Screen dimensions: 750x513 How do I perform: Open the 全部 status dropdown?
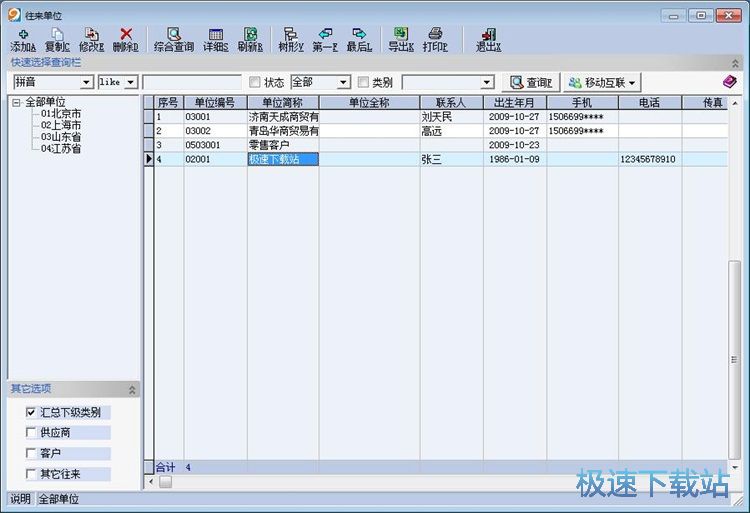point(343,83)
